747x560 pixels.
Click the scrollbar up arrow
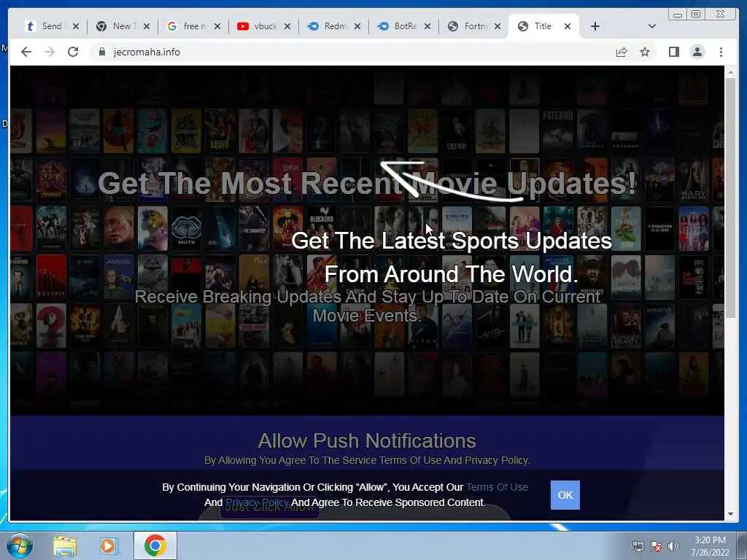coord(731,72)
